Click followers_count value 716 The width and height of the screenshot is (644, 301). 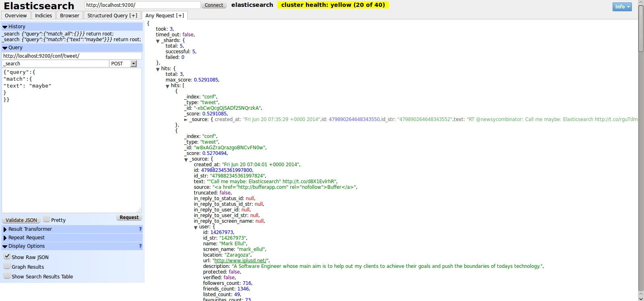pyautogui.click(x=247, y=283)
